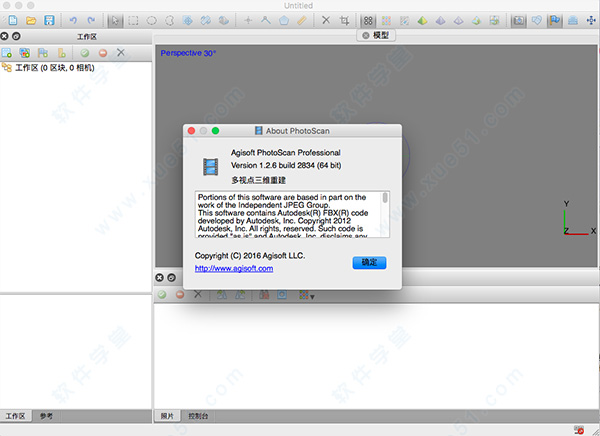This screenshot has width=600, height=436.
Task: Select the rotate region tool
Action: coord(224,20)
